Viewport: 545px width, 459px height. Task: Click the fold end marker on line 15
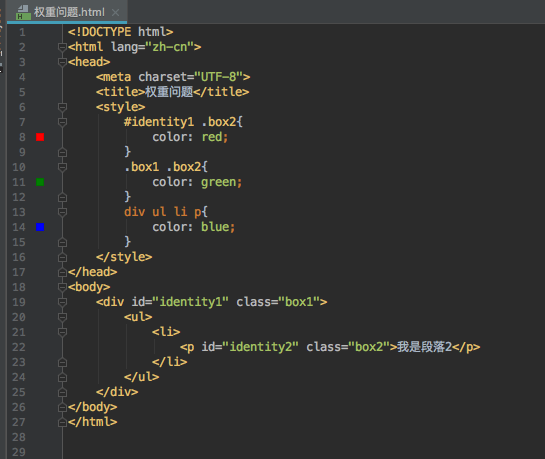pos(62,242)
